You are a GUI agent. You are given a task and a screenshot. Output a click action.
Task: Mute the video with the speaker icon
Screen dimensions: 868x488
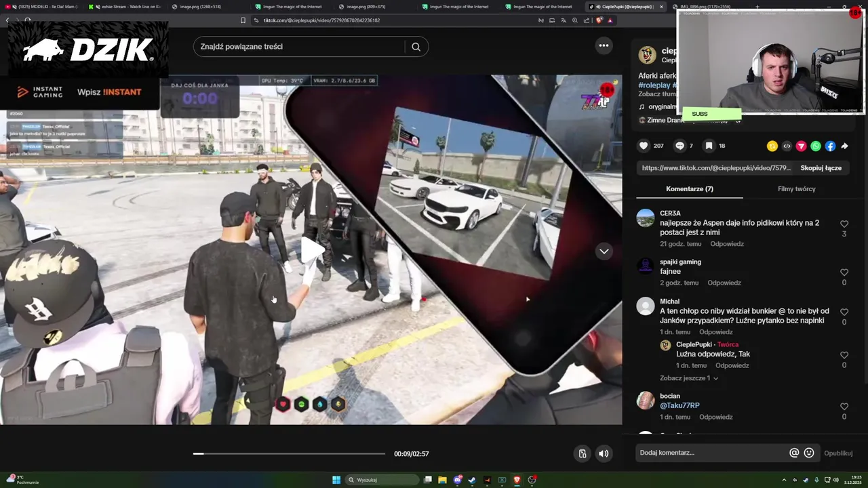click(x=604, y=453)
